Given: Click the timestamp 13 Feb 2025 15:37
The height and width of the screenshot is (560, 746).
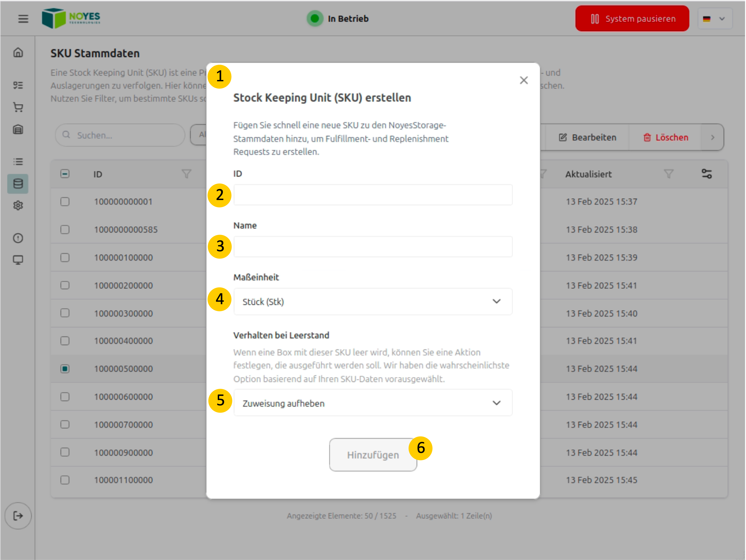Looking at the screenshot, I should tap(602, 202).
